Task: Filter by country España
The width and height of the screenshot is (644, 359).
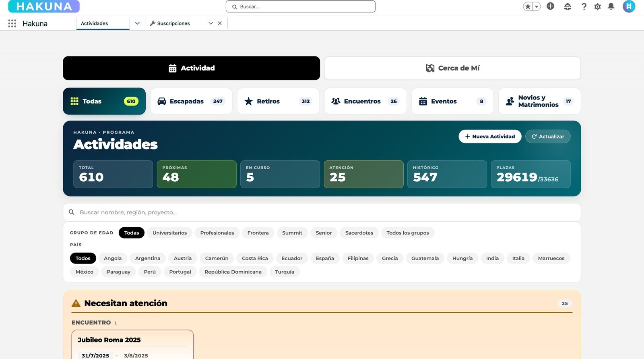Action: pos(325,258)
